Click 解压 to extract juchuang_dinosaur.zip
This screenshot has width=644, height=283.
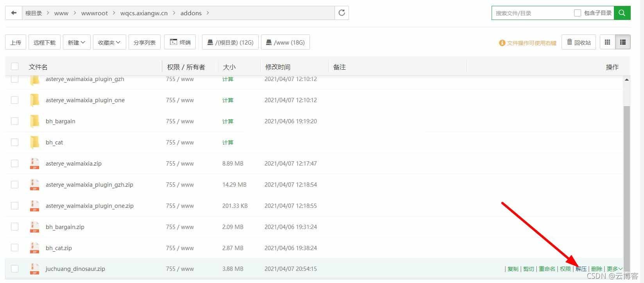(x=581, y=269)
